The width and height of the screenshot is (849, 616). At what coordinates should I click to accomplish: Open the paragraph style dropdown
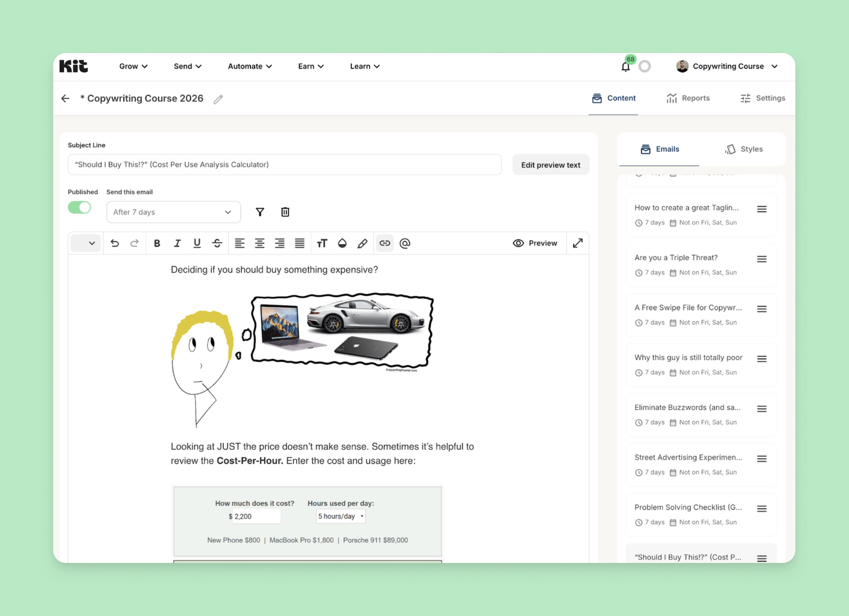[86, 243]
